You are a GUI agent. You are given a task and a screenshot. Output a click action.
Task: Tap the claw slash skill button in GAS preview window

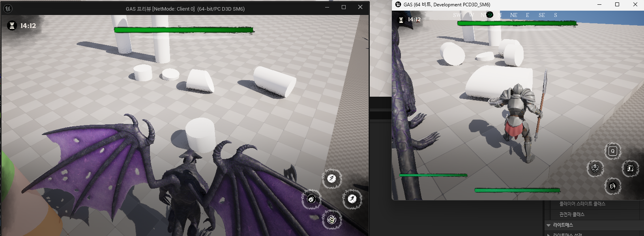point(311,199)
